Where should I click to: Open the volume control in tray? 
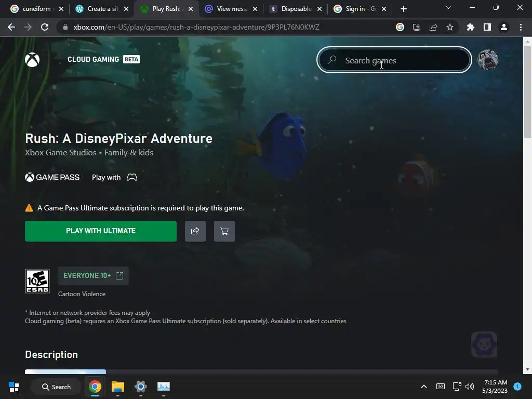pos(470,387)
